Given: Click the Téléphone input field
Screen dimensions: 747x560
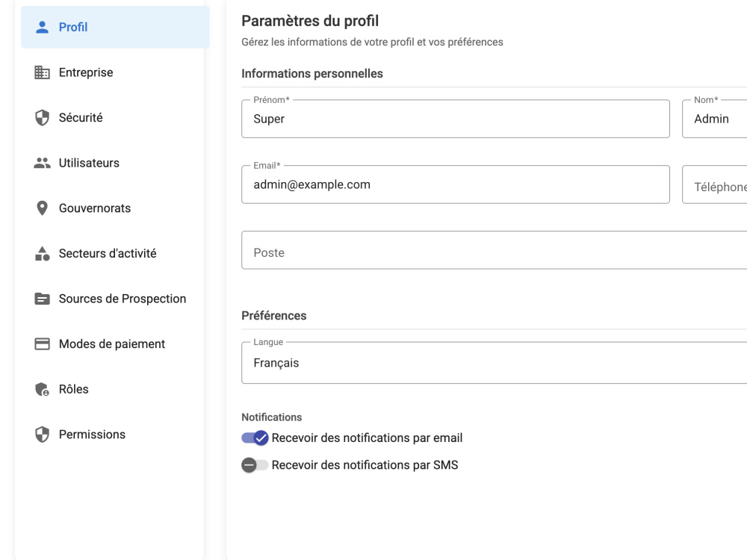Looking at the screenshot, I should click(x=715, y=184).
